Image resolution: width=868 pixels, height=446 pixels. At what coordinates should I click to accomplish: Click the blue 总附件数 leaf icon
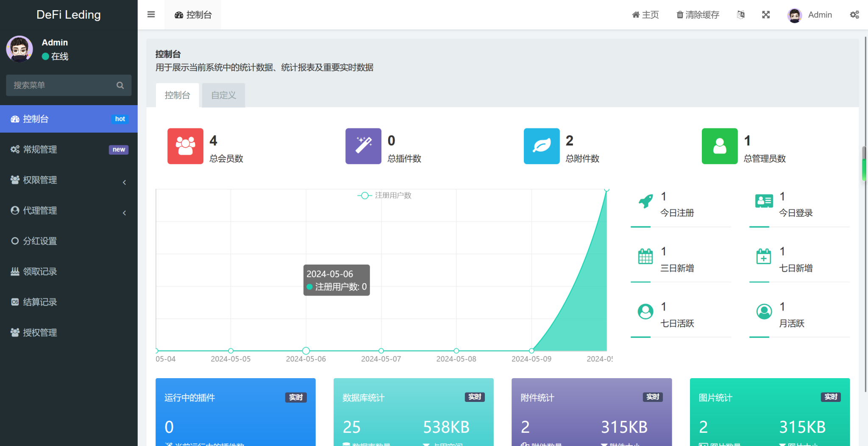coord(542,146)
